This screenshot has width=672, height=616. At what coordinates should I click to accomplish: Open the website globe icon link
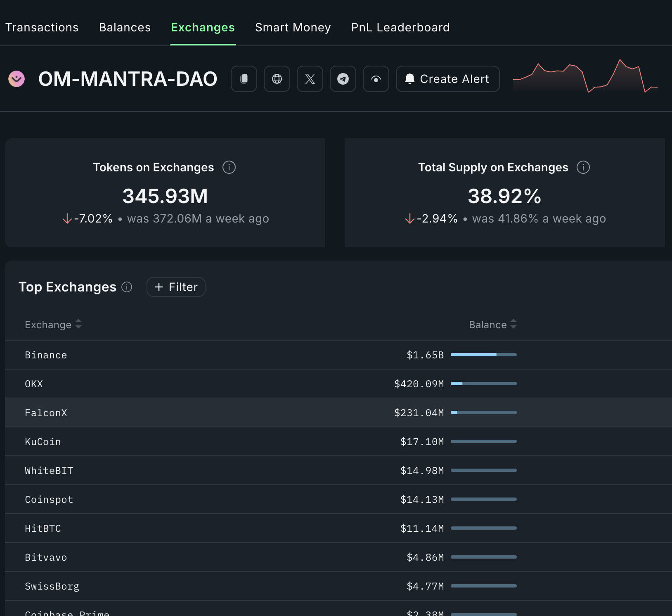(x=277, y=79)
